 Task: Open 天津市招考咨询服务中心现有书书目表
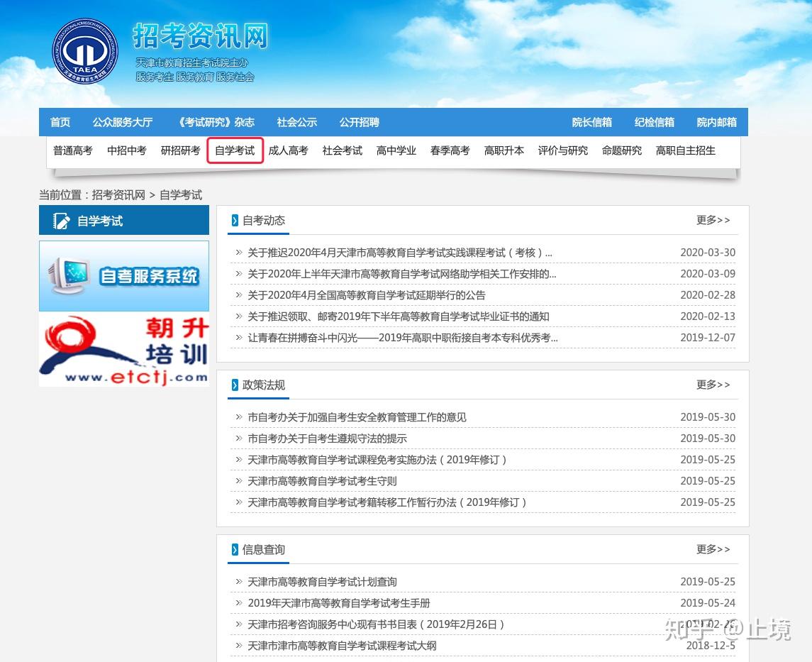pyautogui.click(x=376, y=624)
